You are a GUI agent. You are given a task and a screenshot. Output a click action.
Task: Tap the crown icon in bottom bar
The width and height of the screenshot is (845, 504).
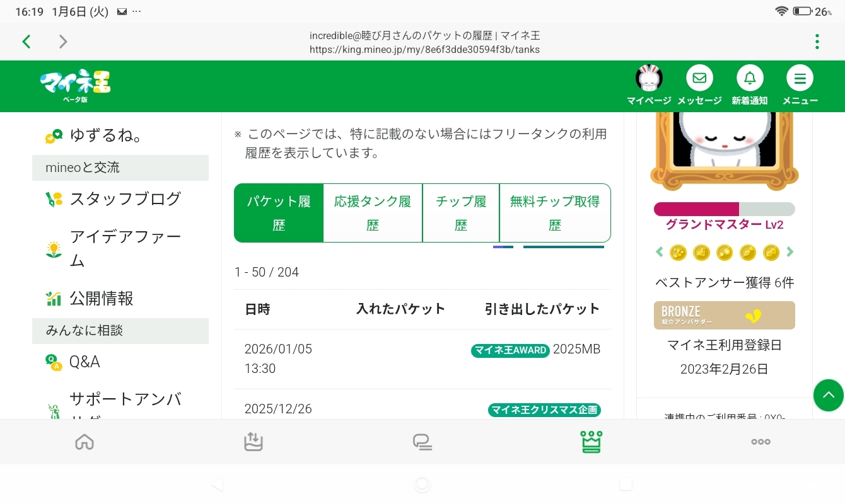point(591,442)
